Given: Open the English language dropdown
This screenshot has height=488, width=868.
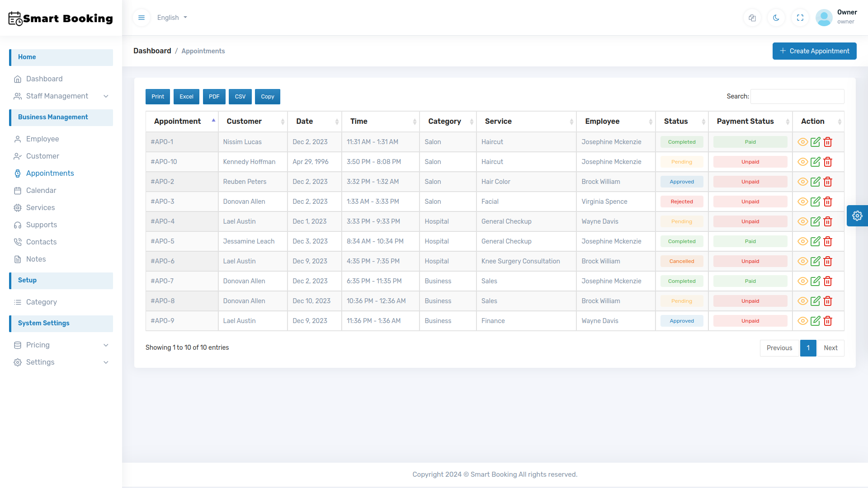Looking at the screenshot, I should [172, 17].
